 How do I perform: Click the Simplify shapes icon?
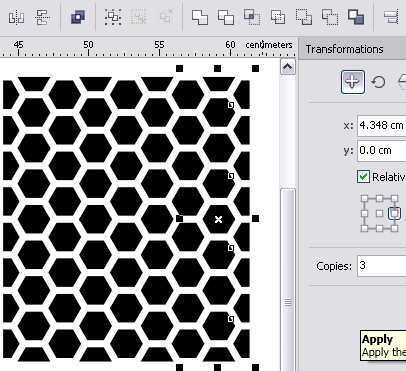point(278,17)
